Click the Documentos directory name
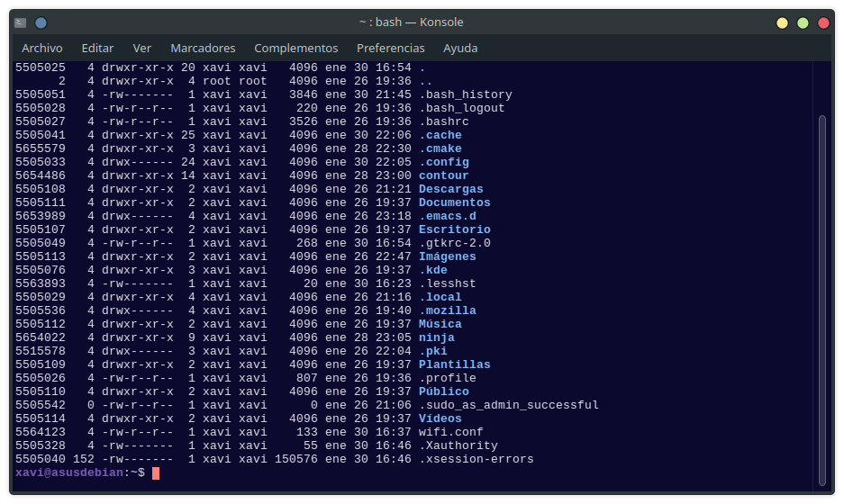 click(x=455, y=202)
